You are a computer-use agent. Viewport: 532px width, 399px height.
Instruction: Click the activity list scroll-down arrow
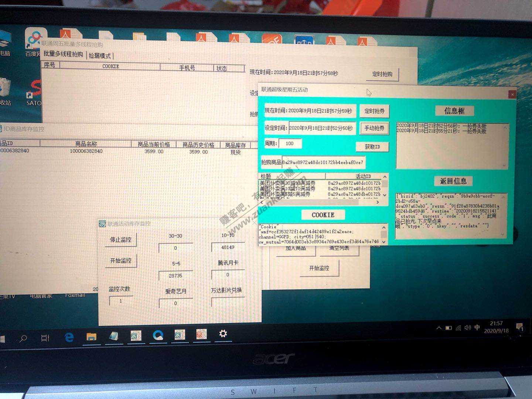point(385,195)
